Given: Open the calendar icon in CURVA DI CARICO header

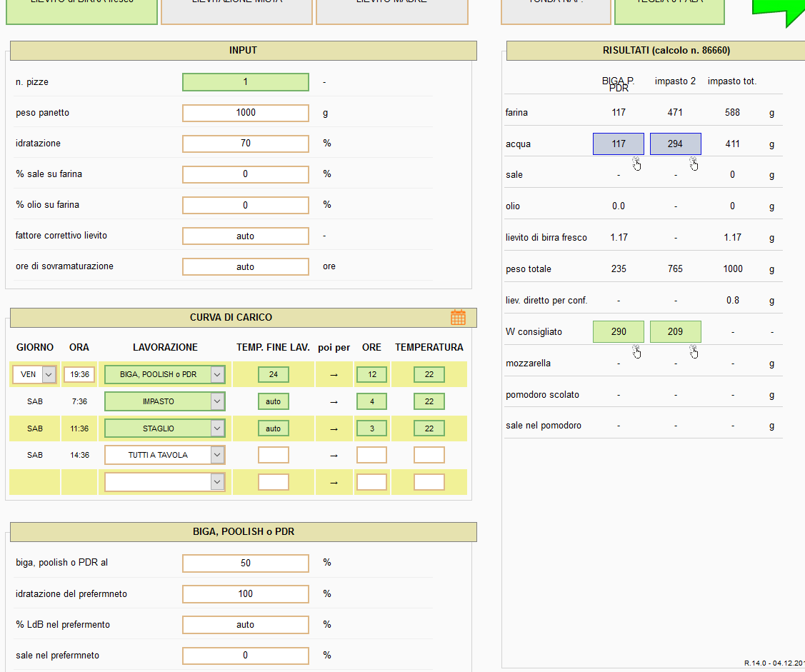Looking at the screenshot, I should [458, 317].
